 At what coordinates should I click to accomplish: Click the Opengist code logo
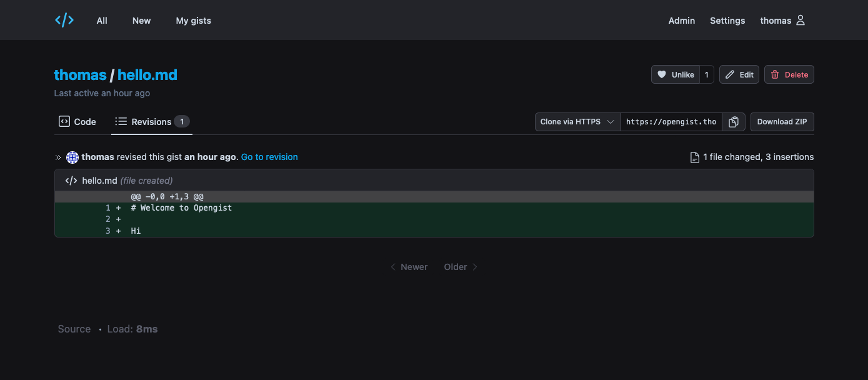pos(64,20)
